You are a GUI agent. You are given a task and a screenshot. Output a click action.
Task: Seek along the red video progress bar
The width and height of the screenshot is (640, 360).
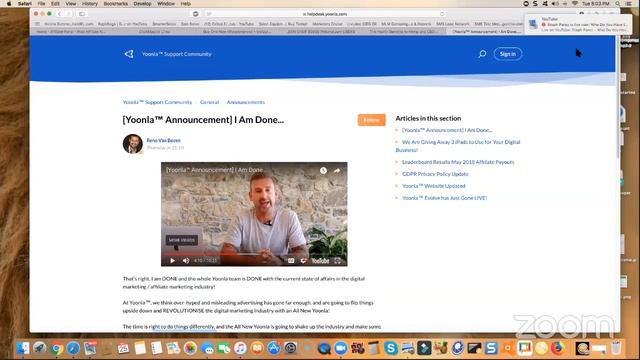tap(254, 254)
